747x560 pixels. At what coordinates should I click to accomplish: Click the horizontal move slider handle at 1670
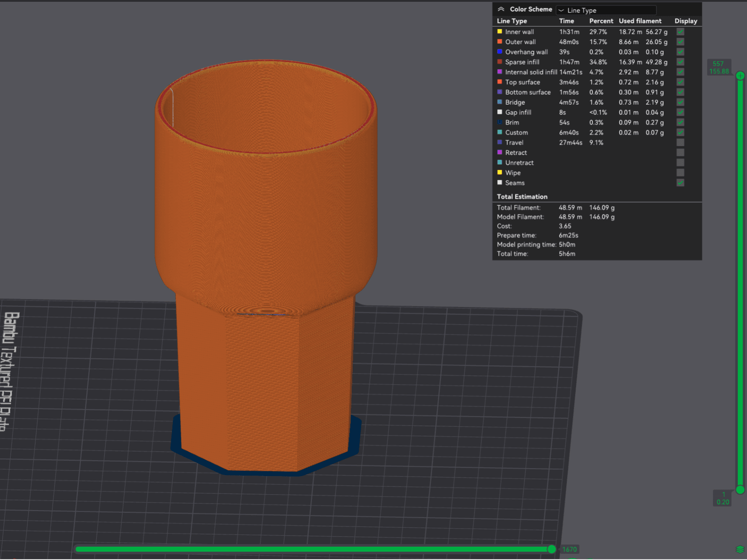pyautogui.click(x=552, y=549)
